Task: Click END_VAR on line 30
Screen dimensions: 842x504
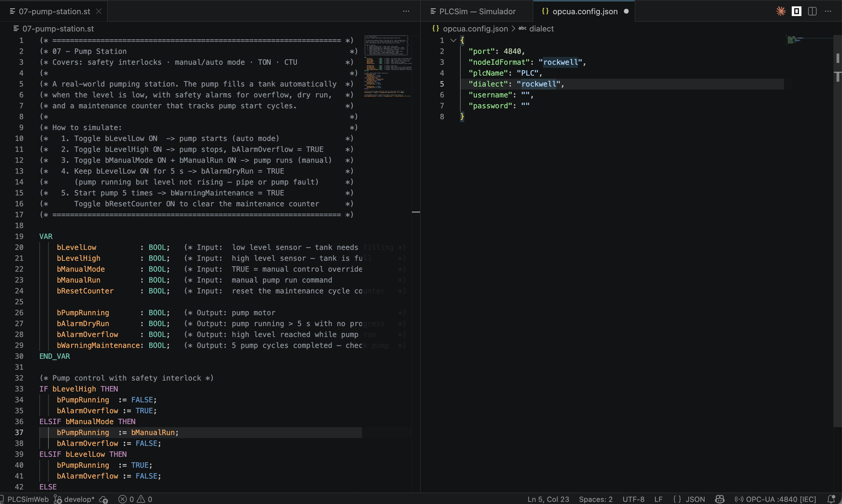Action: pos(55,356)
